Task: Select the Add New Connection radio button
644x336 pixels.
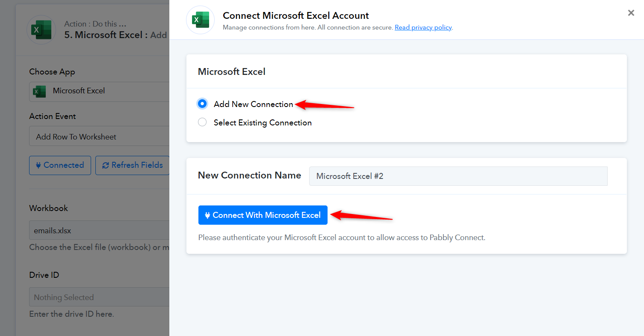Action: [x=202, y=104]
